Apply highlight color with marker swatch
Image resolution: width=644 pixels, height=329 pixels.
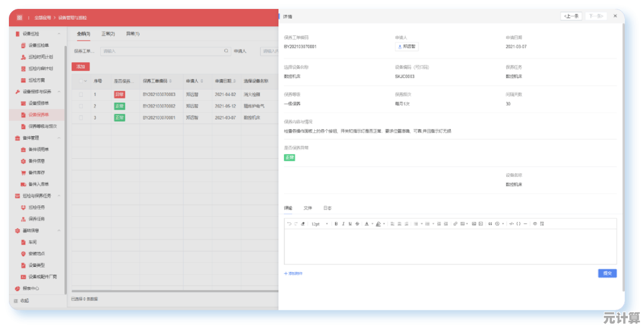point(378,224)
